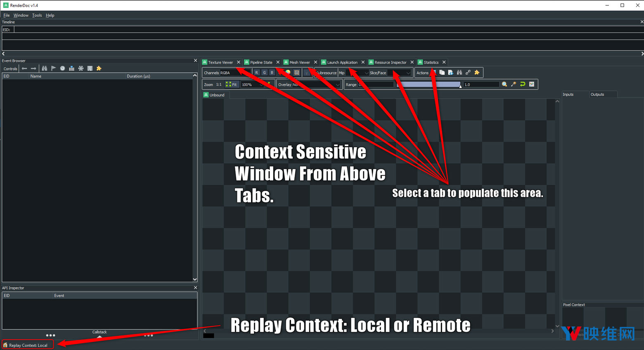The image size is (644, 350).
Task: Click the bookmark flag icon in Event Browser
Action: (53, 69)
